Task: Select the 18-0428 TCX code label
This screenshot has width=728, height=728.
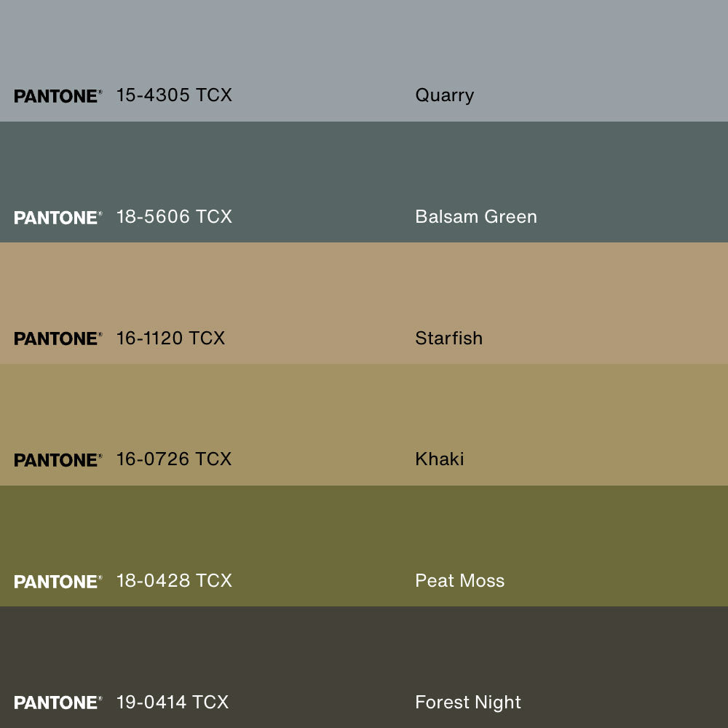Action: tap(174, 581)
